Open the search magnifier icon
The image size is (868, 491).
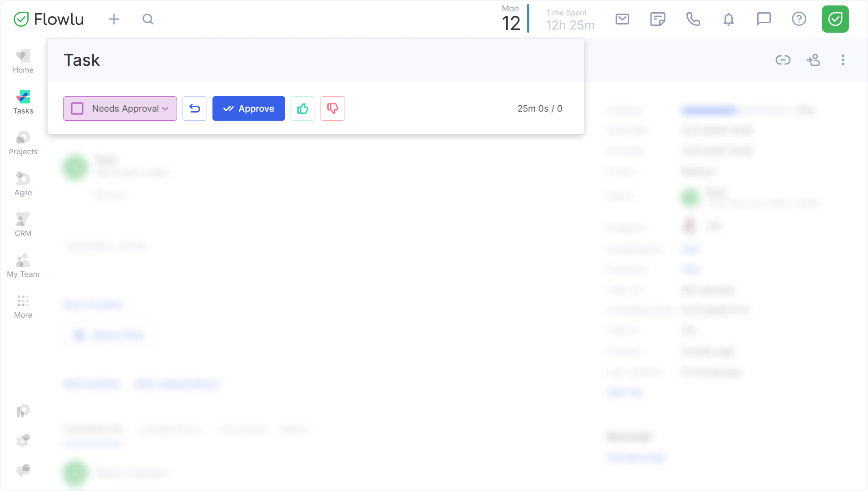148,19
